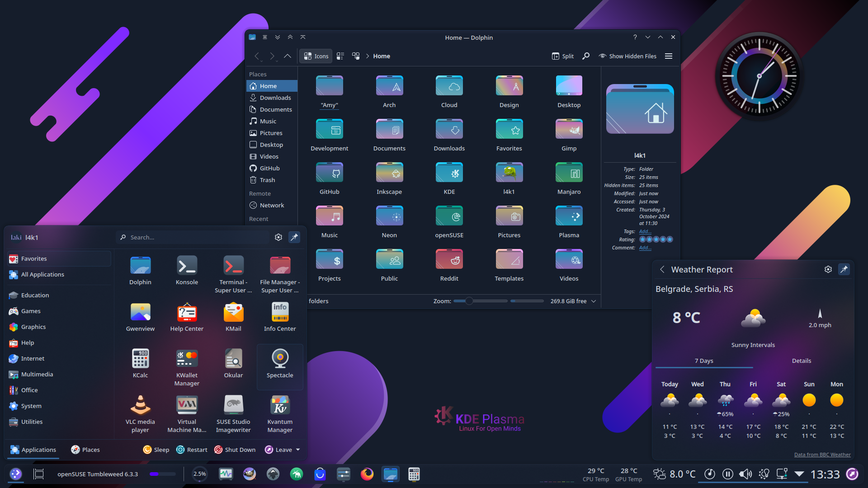Click the disk space usage bar in Dolphin
868x488 pixels.
[527, 301]
